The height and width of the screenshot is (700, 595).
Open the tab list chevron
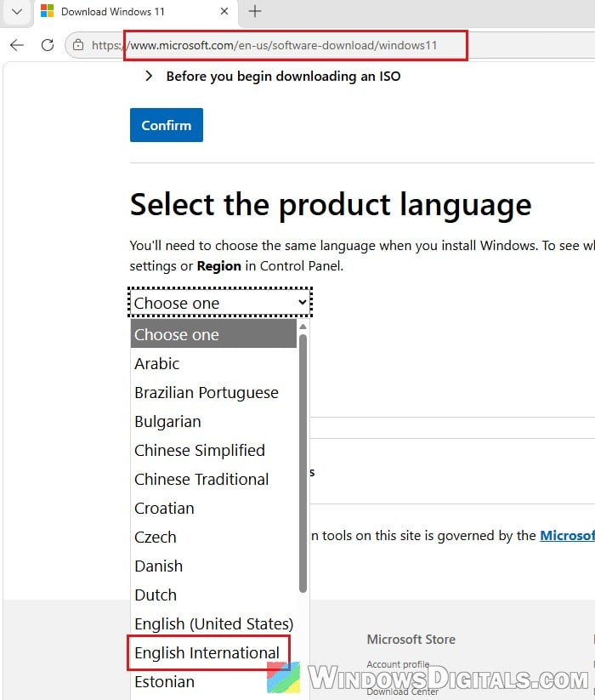(x=17, y=12)
